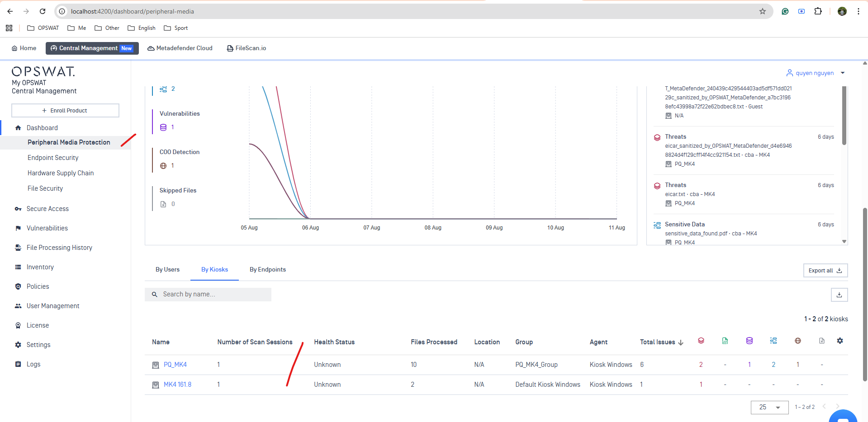Image resolution: width=868 pixels, height=422 pixels.
Task: Open the Sport bookmarks folder
Action: point(175,28)
